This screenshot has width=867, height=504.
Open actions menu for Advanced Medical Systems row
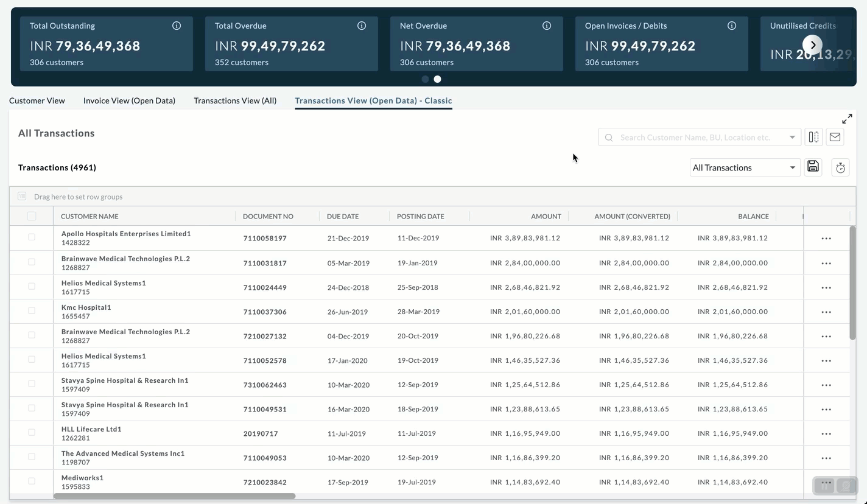coord(826,458)
